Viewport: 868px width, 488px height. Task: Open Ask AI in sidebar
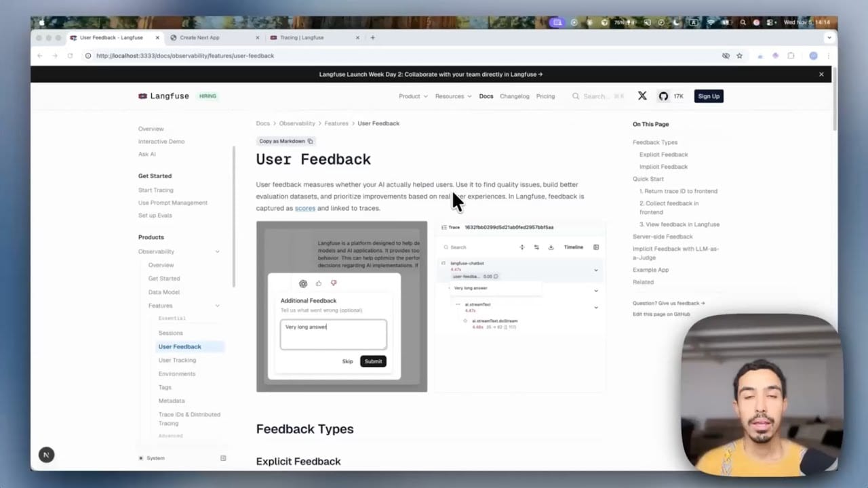click(147, 155)
